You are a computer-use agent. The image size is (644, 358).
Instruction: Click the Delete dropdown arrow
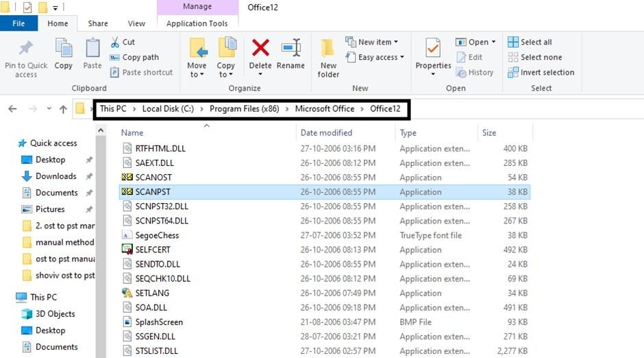(260, 74)
